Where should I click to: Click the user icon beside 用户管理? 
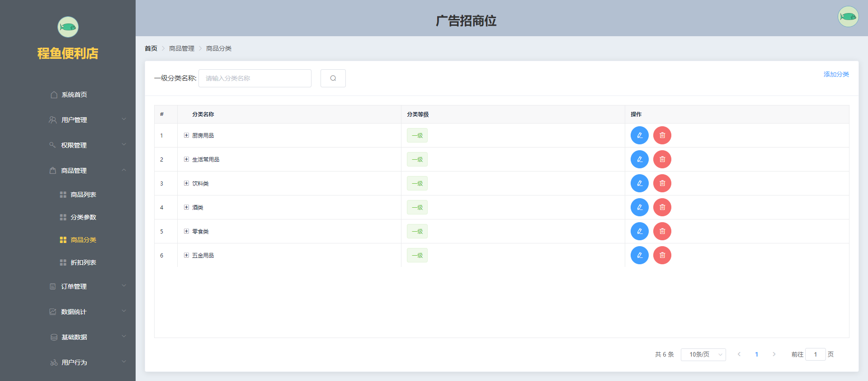pos(53,120)
